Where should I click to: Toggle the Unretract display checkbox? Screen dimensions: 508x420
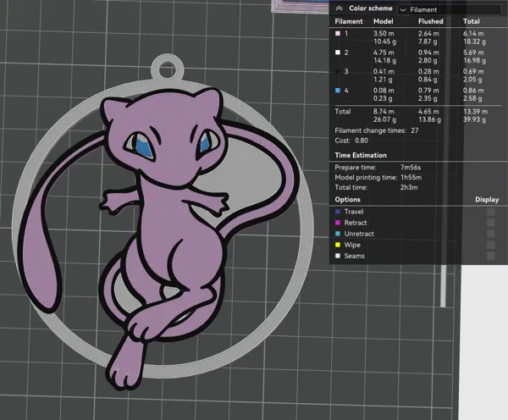tap(491, 234)
